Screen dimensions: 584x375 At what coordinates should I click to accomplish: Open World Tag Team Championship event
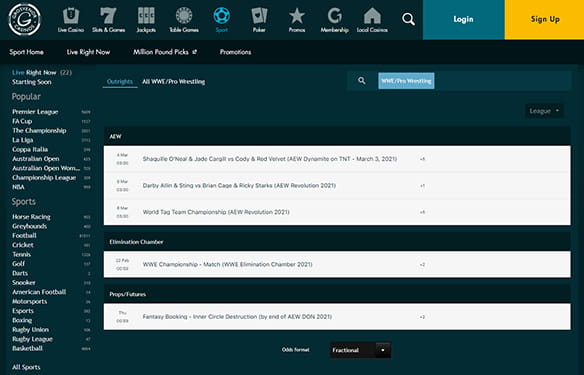point(216,212)
